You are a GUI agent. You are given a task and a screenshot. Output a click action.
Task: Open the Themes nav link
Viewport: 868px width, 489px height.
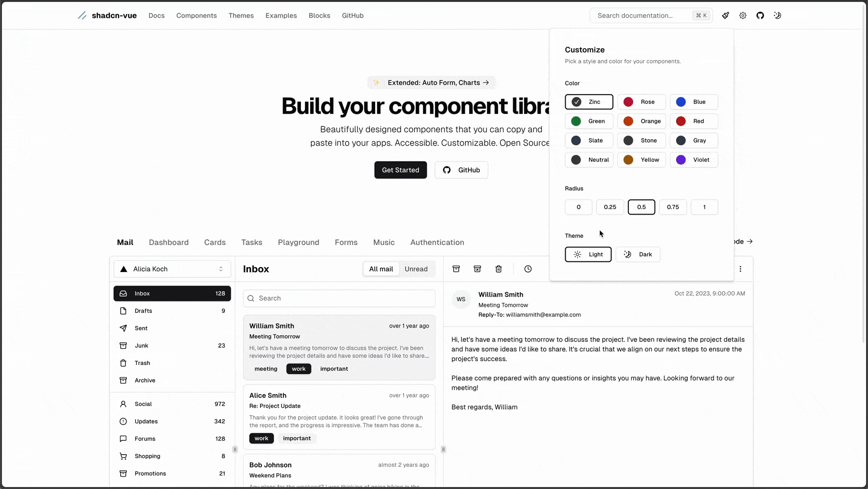pyautogui.click(x=241, y=15)
